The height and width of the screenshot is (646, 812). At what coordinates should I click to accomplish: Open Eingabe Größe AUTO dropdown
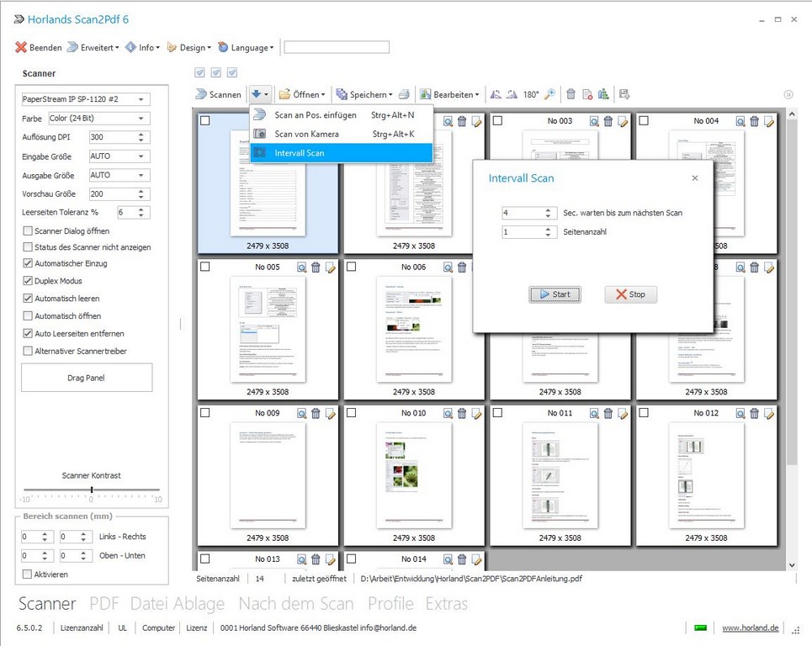[x=119, y=156]
